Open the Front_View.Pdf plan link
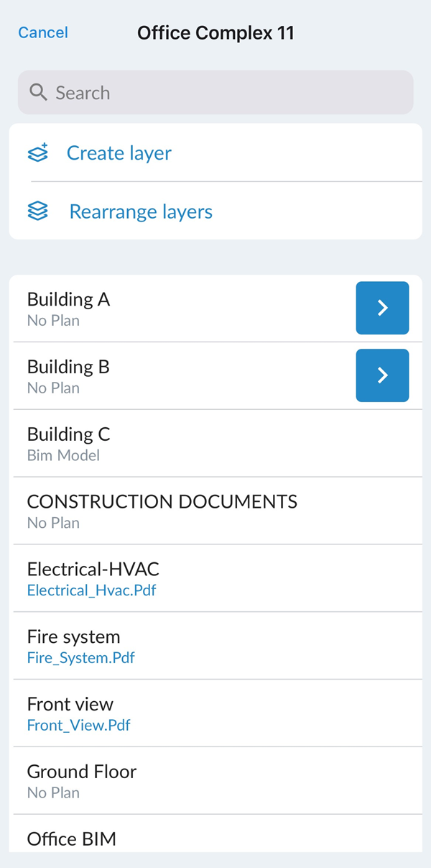 78,725
